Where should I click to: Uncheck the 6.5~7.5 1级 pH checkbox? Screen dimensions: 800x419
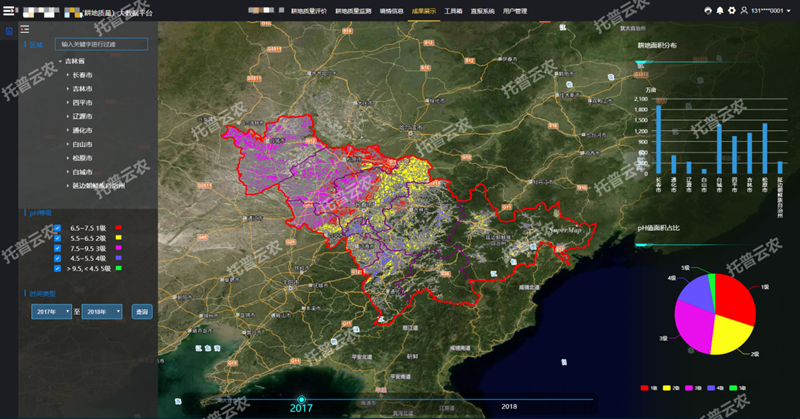tap(58, 228)
